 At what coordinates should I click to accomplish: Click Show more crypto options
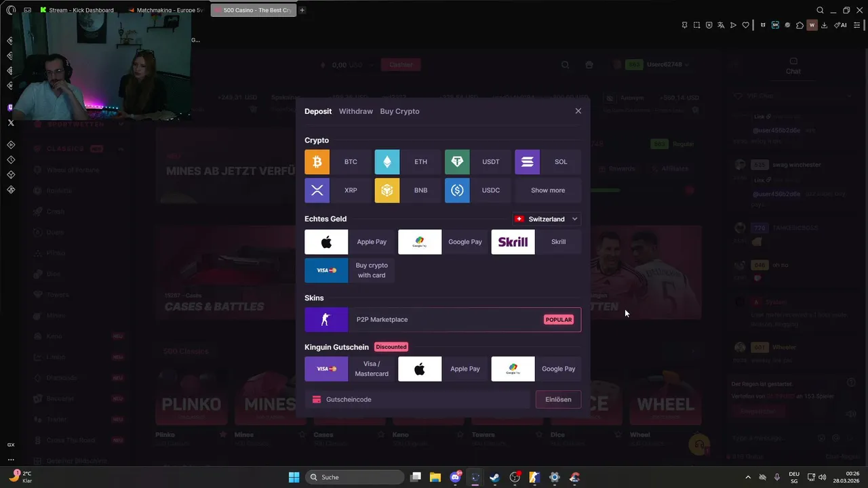[548, 190]
